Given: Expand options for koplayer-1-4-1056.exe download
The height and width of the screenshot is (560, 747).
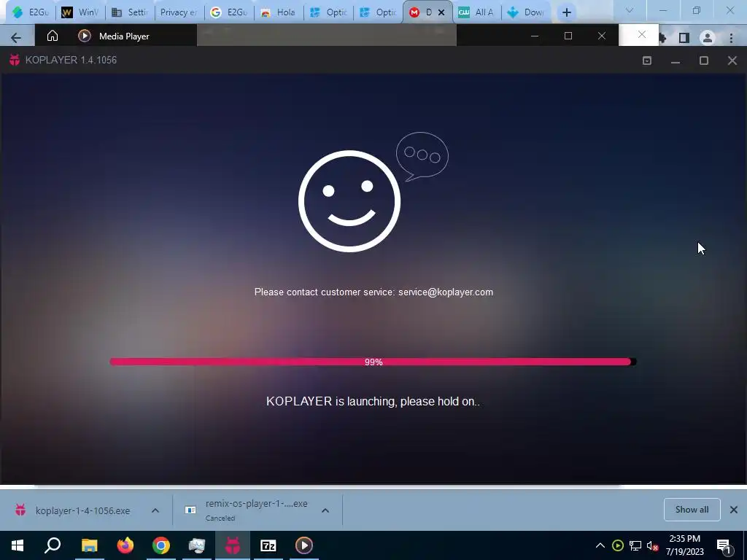Looking at the screenshot, I should 155,510.
